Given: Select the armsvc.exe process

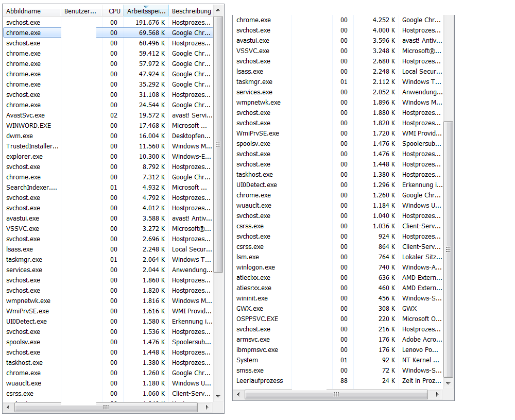Looking at the screenshot, I should pyautogui.click(x=338, y=339).
